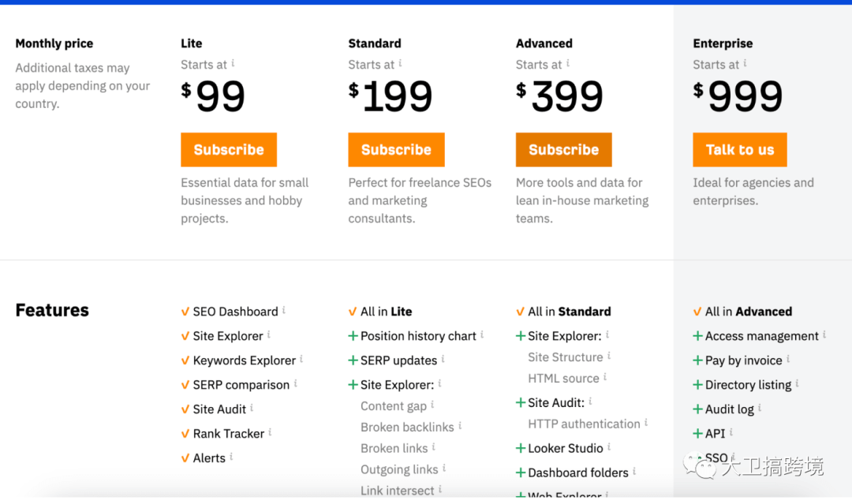
Task: Click the Site Audit feature in Lite
Action: [219, 409]
